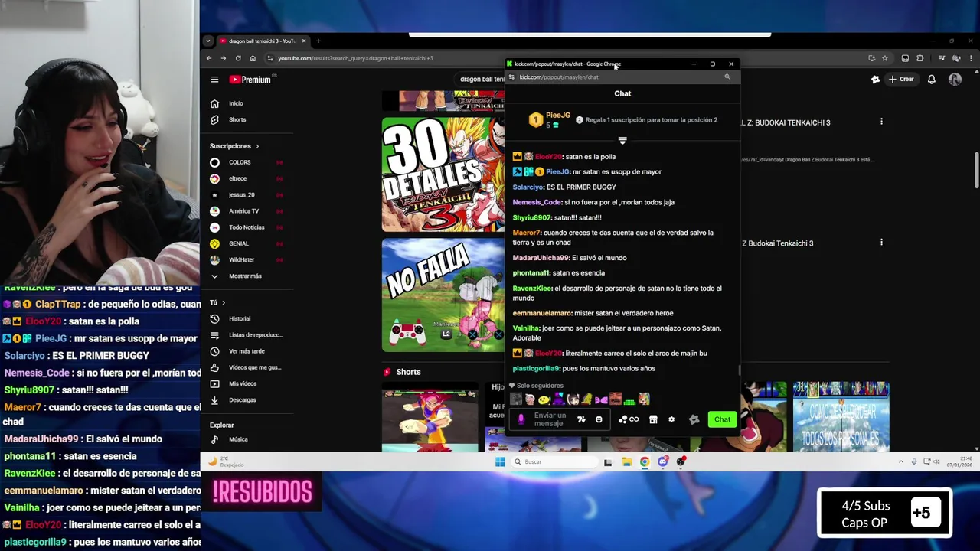
Task: Click the YouTube Premium logo
Action: 250,80
